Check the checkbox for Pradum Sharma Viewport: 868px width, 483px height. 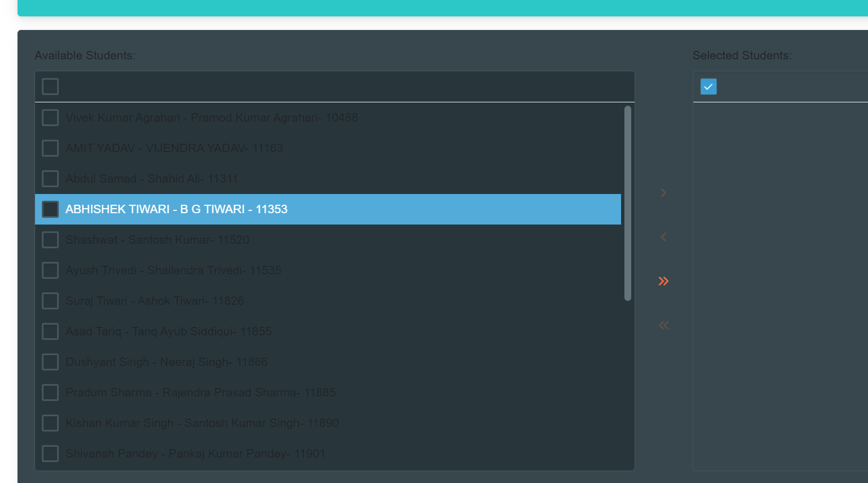click(50, 392)
